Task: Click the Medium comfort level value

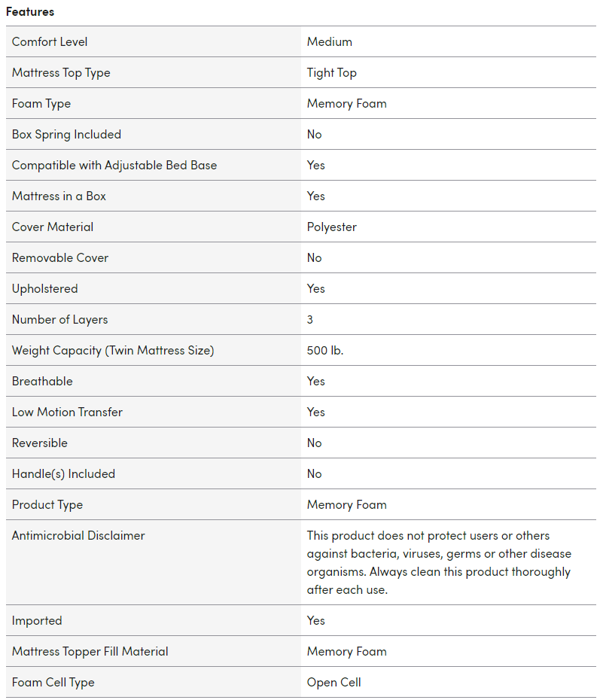Action: tap(330, 42)
